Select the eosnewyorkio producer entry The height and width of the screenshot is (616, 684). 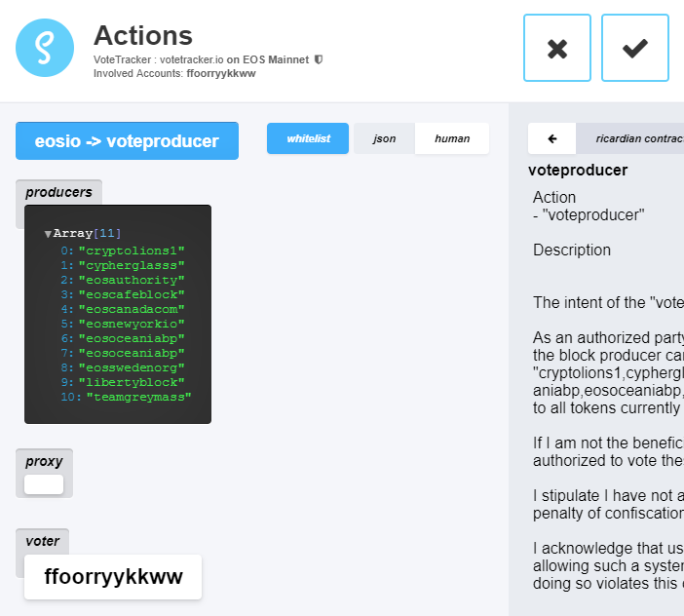coord(132,324)
